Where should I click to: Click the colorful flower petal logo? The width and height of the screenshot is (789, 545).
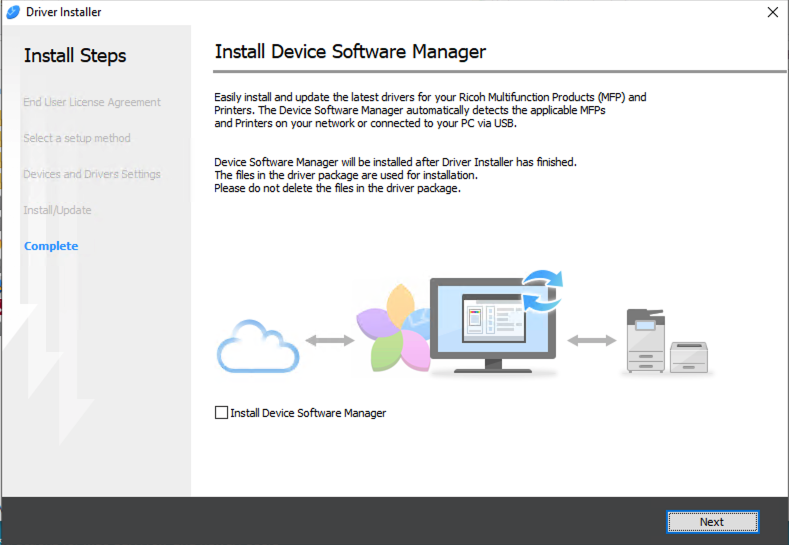pyautogui.click(x=393, y=329)
